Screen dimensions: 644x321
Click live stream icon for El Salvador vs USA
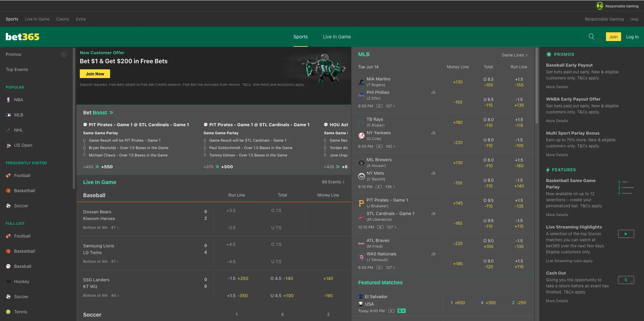(x=391, y=311)
